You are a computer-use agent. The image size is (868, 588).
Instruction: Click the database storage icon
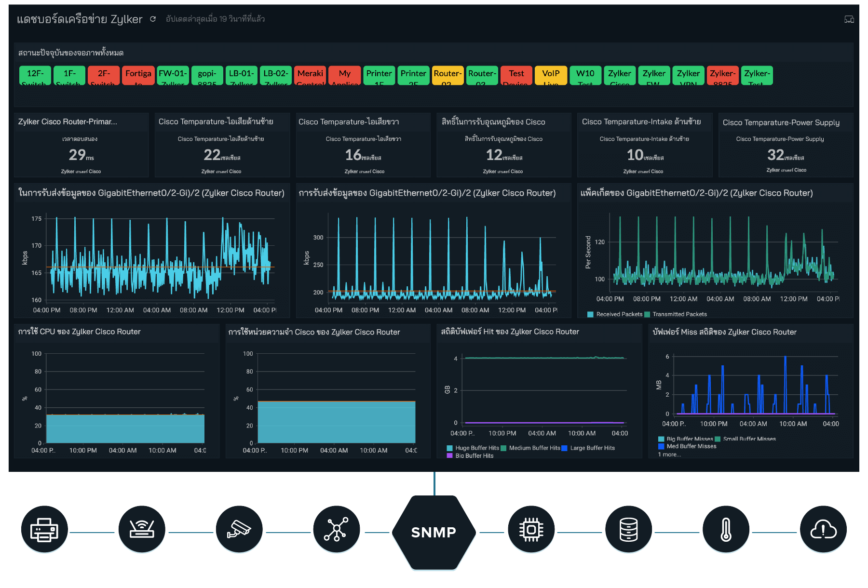pos(629,529)
